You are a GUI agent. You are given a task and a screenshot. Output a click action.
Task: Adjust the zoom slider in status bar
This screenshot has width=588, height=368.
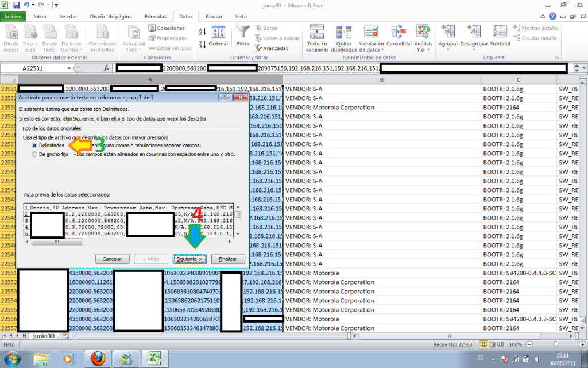point(552,344)
